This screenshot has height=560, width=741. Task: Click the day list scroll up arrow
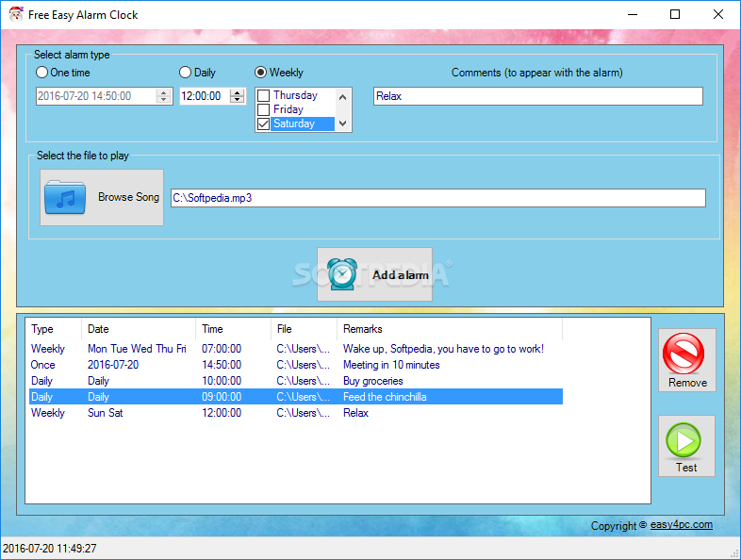pos(342,96)
